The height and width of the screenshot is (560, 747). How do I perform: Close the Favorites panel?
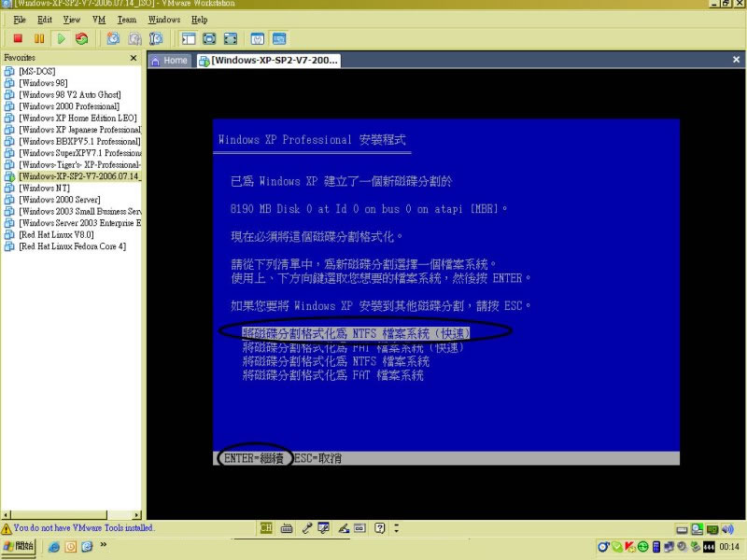click(134, 58)
